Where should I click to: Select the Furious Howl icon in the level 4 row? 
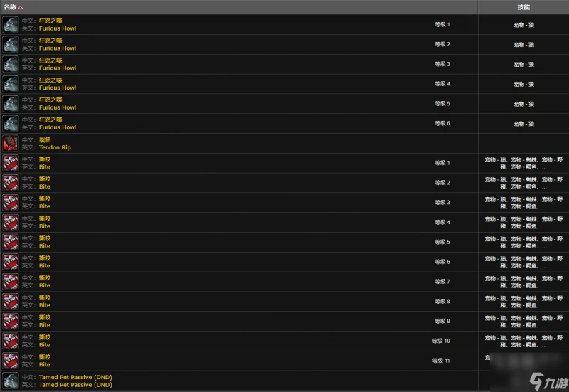[x=11, y=84]
